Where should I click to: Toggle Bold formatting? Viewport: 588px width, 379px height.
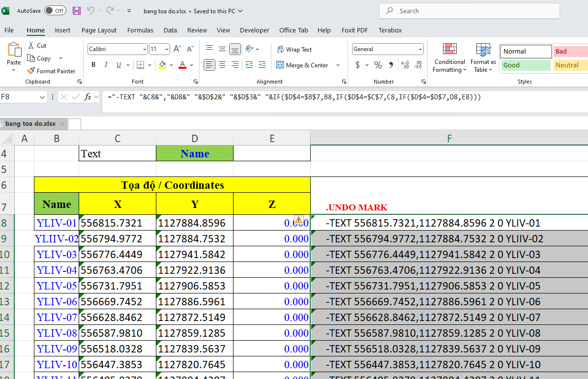click(93, 65)
